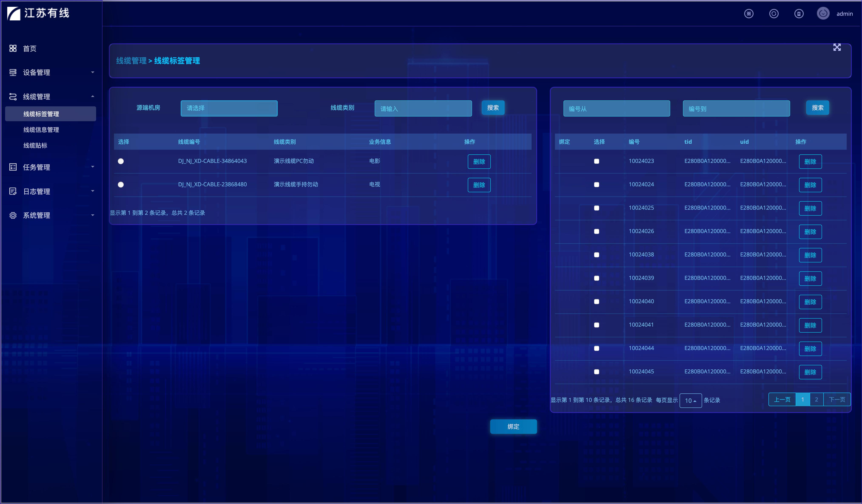Click the uid column header
This screenshot has width=862, height=504.
[744, 142]
